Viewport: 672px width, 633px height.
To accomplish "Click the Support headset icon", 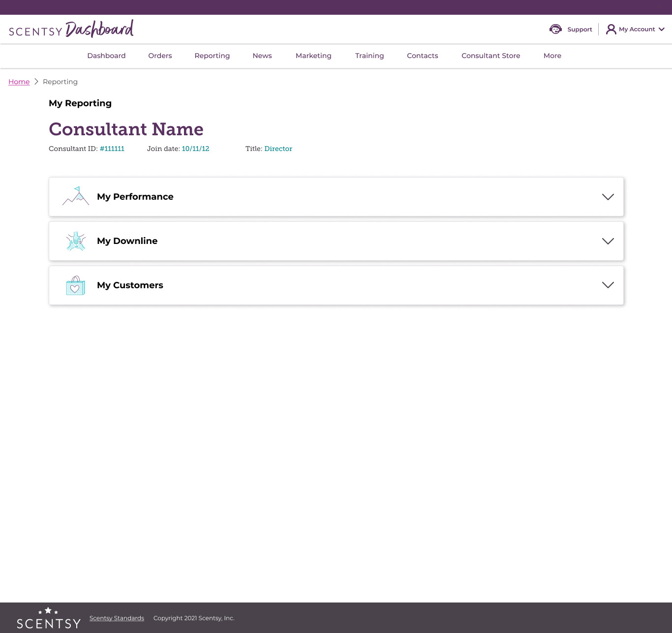I will [x=555, y=29].
